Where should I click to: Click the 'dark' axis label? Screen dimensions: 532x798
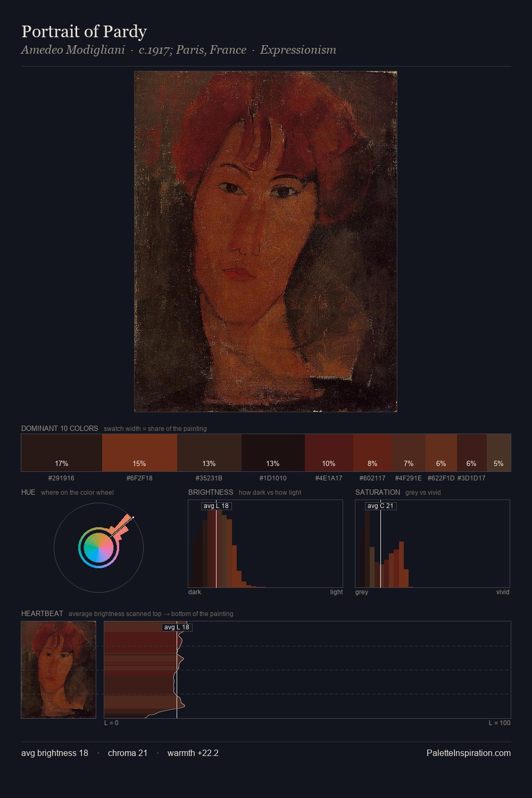coord(195,592)
